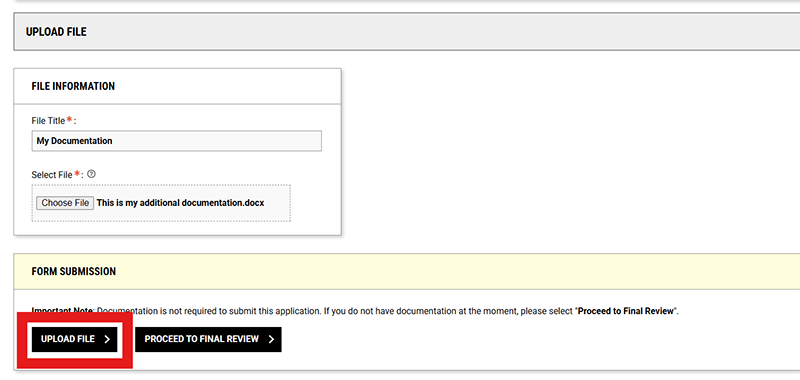
Task: Click the 'File Title' field label
Action: [x=48, y=121]
